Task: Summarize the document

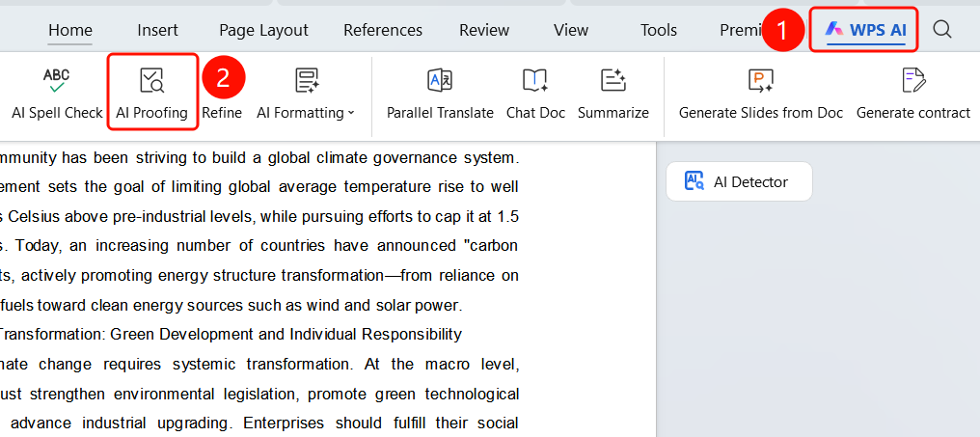Action: click(613, 94)
